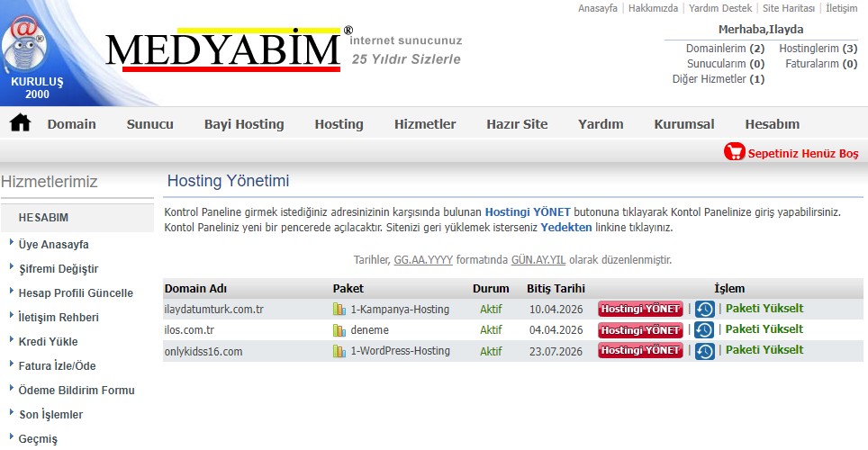The height and width of the screenshot is (450, 868).
Task: Open the Hosting menu
Action: tap(339, 124)
